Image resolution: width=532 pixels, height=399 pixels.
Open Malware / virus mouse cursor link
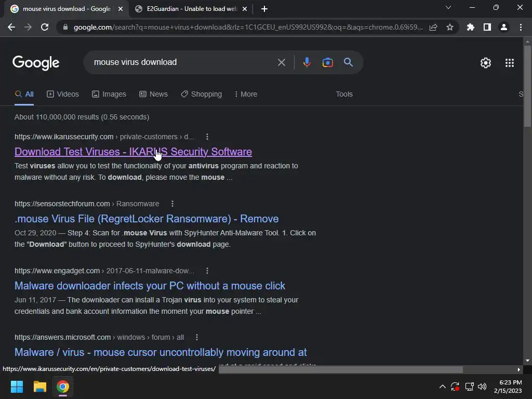pyautogui.click(x=161, y=352)
